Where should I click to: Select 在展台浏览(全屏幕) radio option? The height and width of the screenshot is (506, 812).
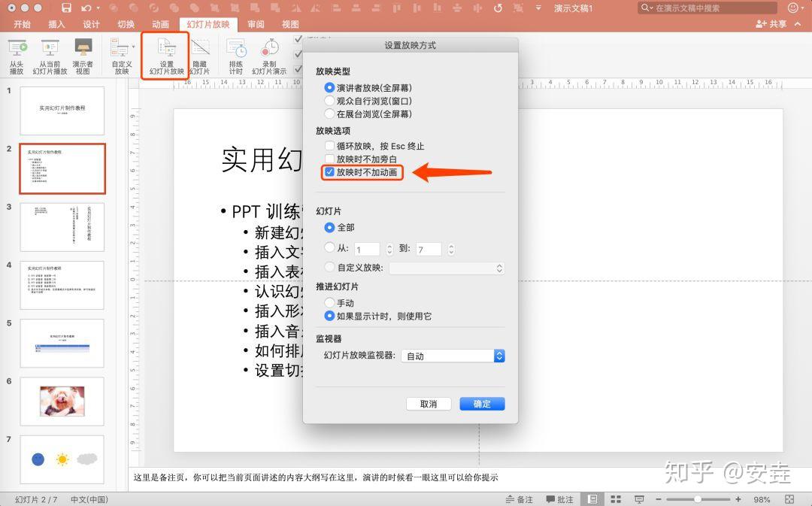329,114
